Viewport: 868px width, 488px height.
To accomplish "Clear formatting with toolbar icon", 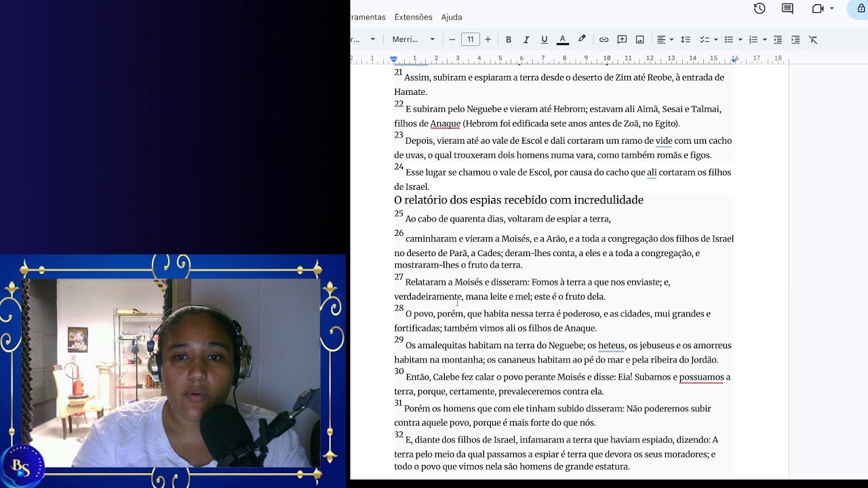I will pos(813,39).
